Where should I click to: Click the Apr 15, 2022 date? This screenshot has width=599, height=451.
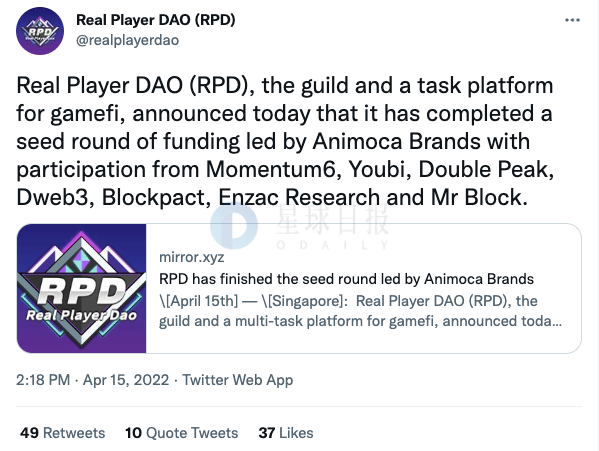[126, 380]
